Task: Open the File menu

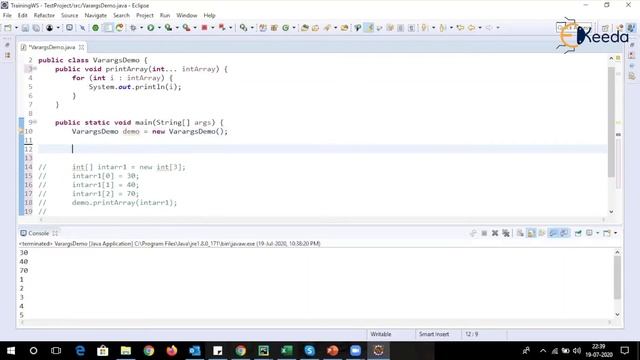Action: 7,15
